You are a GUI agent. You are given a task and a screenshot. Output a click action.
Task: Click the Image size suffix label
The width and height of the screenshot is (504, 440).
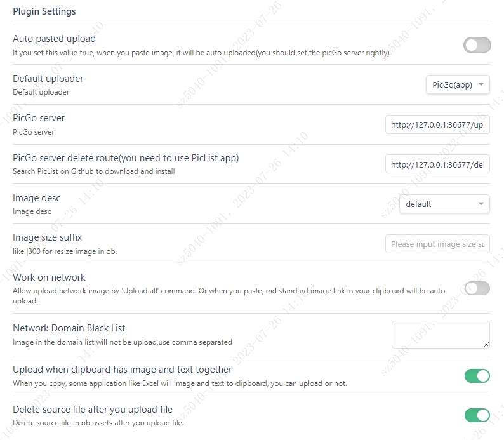click(47, 237)
